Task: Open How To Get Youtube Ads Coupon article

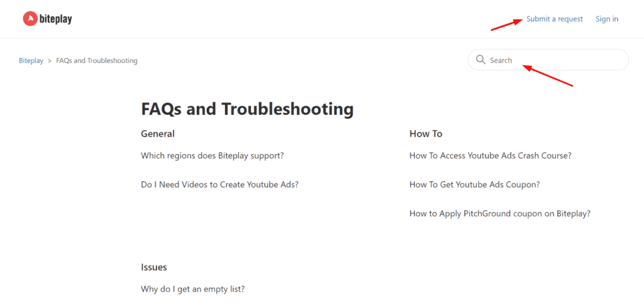Action: 474,185
